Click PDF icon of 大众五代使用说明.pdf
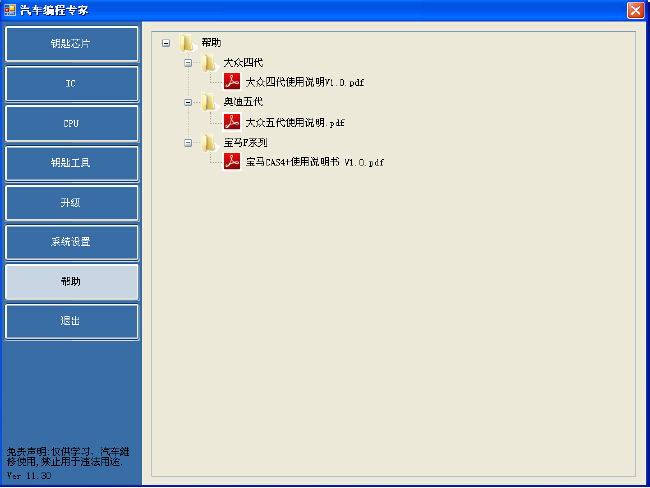 coord(232,122)
